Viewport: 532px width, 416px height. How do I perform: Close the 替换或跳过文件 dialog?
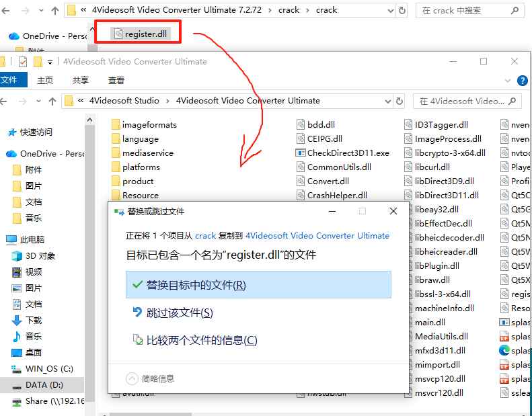pyautogui.click(x=393, y=211)
